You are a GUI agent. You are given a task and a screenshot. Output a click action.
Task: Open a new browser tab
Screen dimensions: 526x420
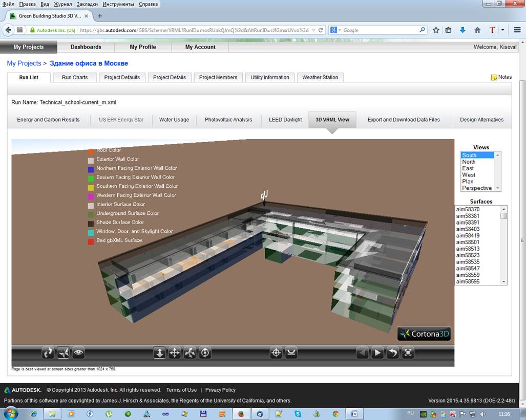click(x=100, y=16)
